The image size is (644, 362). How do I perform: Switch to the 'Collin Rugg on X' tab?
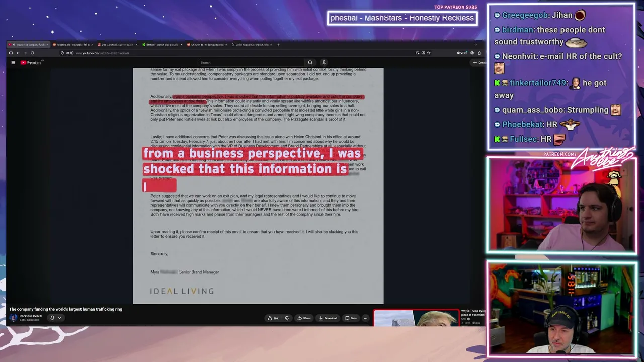(x=252, y=45)
